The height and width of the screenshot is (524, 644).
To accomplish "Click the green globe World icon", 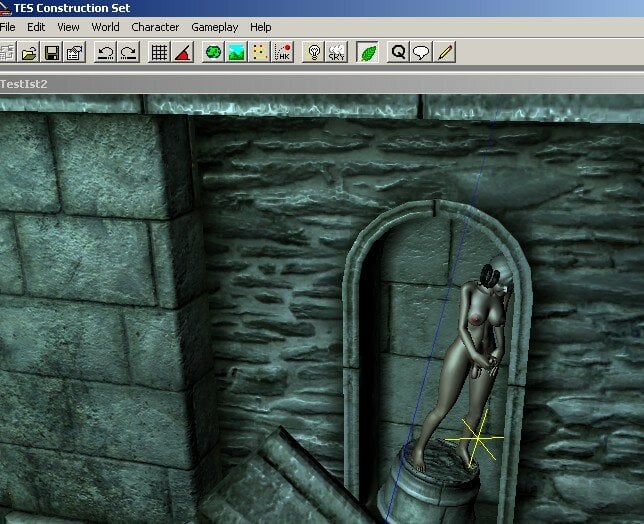I will 213,52.
